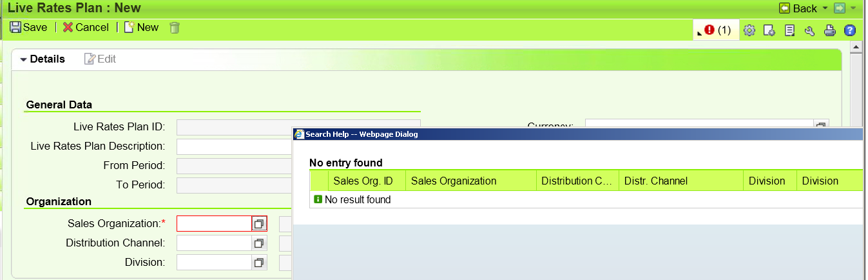
Task: Open Distribution Channel value help button
Action: (259, 243)
